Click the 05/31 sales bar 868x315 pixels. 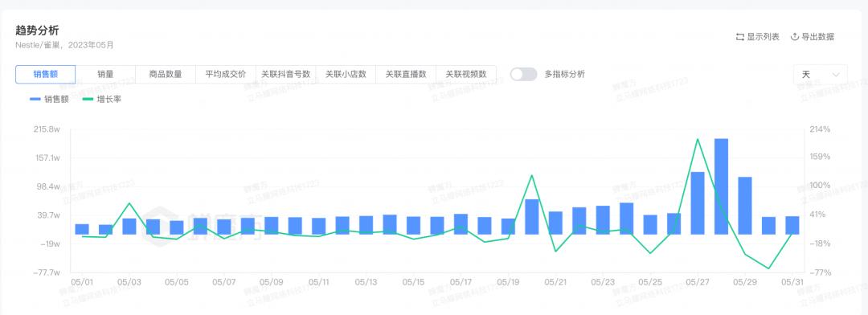792,225
